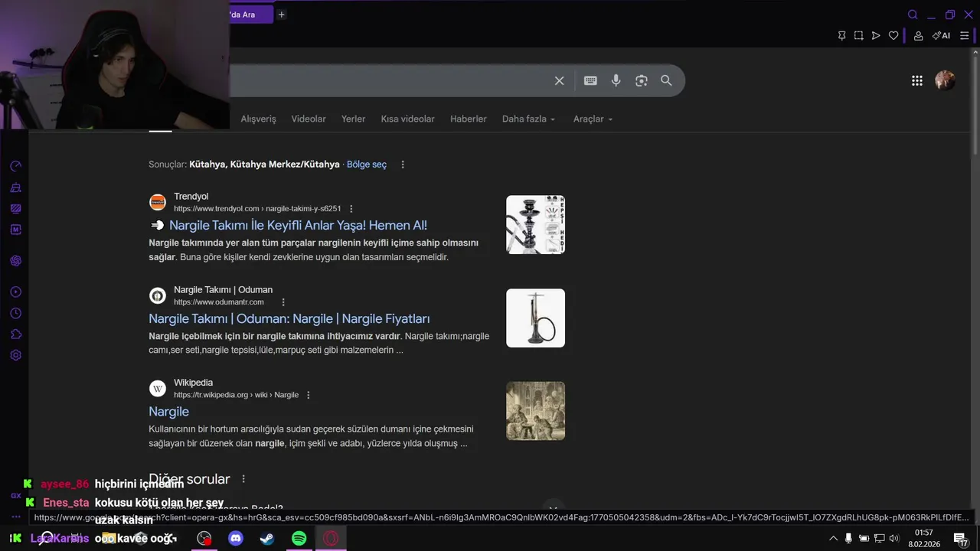Open GX Control speedometer in sidebar
980x551 pixels.
(x=15, y=166)
